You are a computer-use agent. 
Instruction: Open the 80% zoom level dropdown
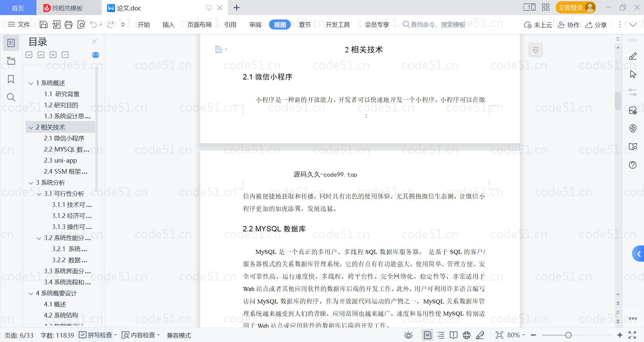tap(516, 335)
